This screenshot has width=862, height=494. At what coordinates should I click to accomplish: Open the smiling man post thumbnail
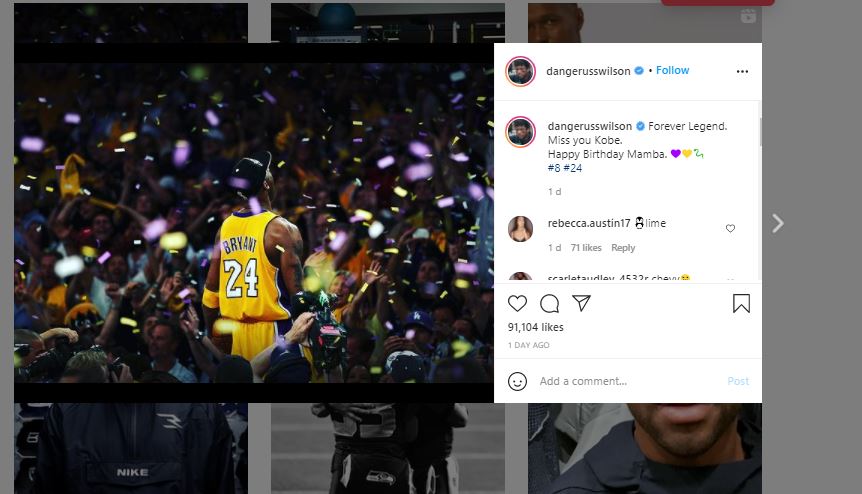645,448
